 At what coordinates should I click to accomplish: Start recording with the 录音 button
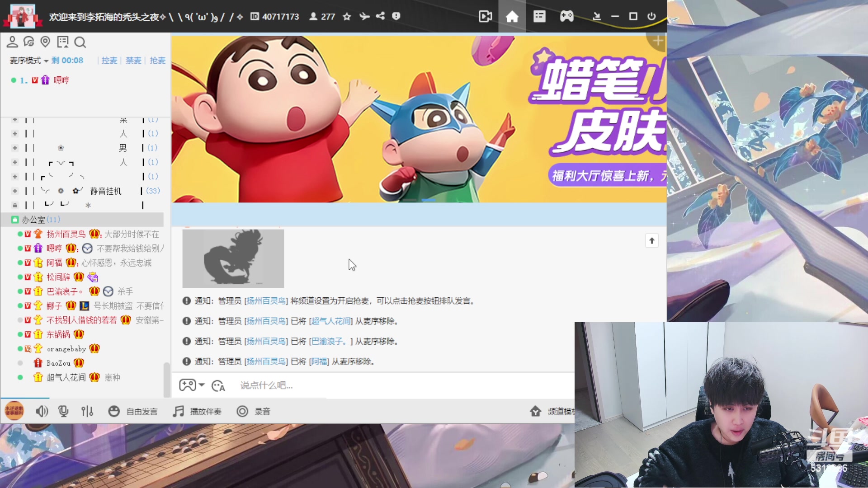(x=254, y=411)
